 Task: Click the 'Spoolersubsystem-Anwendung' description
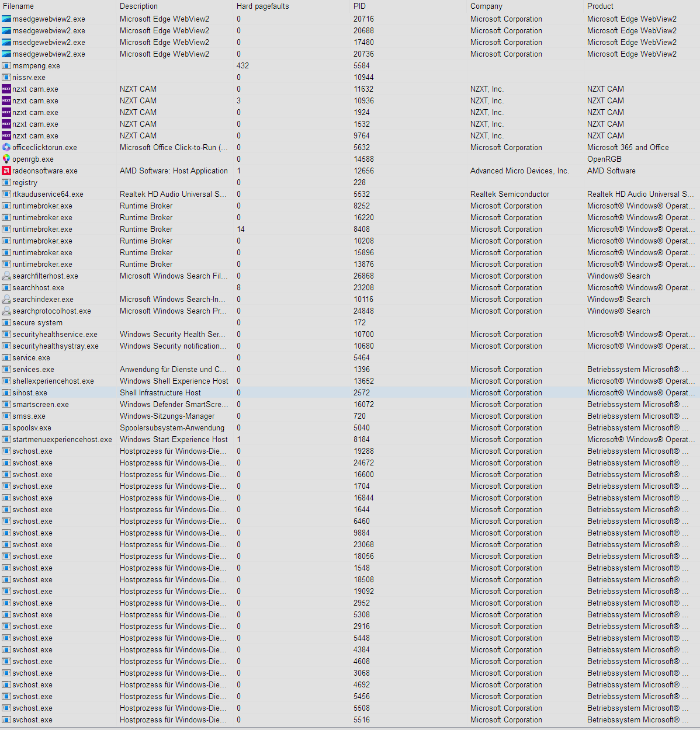click(172, 427)
